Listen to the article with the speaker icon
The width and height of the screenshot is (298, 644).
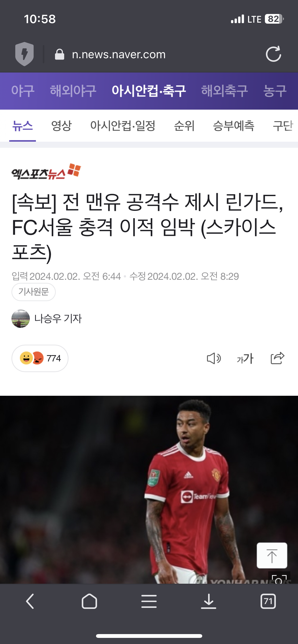coord(214,359)
